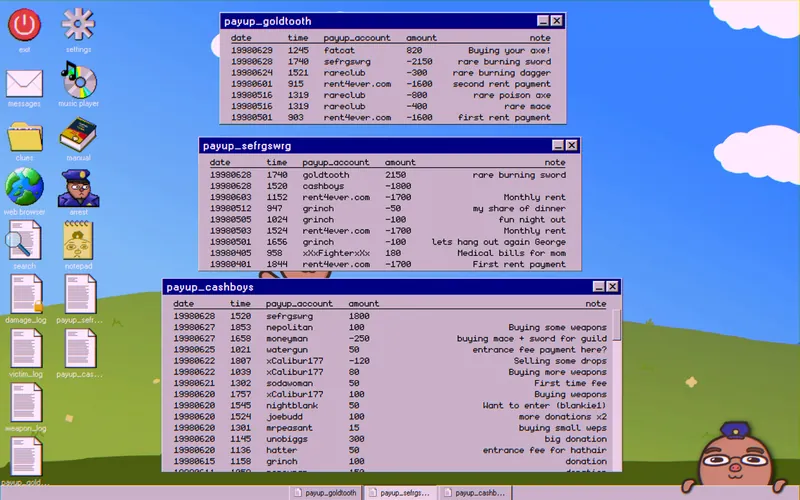Click 'fun night out' note
This screenshot has height=500, width=800.
pyautogui.click(x=532, y=220)
